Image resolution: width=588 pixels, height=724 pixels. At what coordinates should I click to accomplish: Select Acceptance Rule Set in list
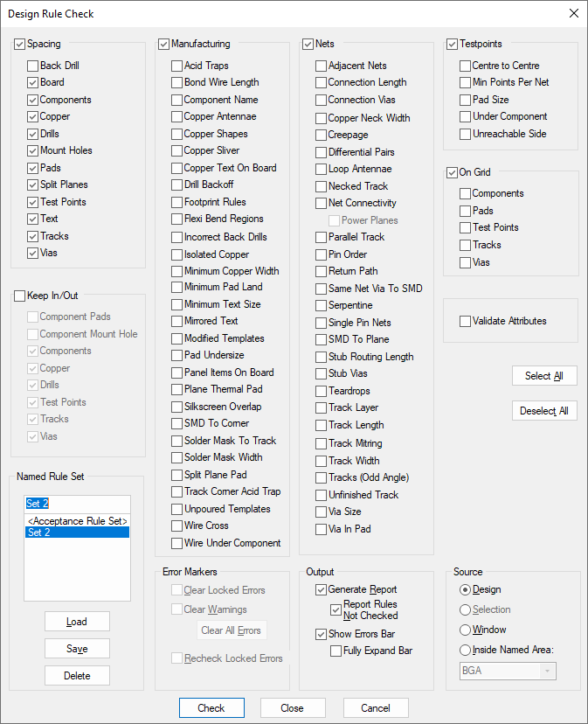[x=77, y=521]
